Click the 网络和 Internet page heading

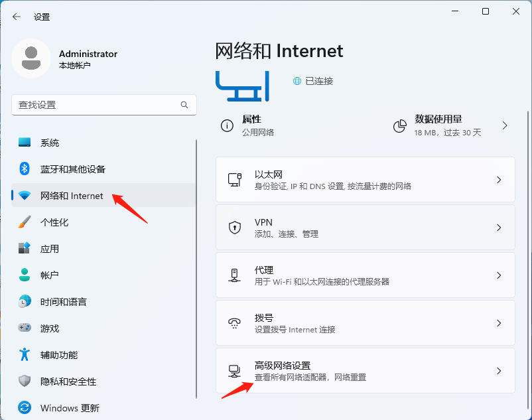279,51
